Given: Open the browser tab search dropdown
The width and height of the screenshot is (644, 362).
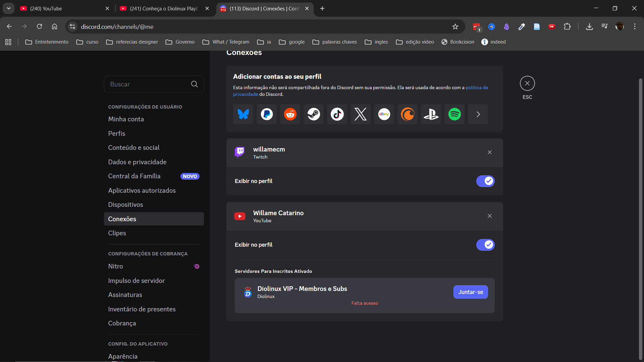Looking at the screenshot, I should pos(9,8).
